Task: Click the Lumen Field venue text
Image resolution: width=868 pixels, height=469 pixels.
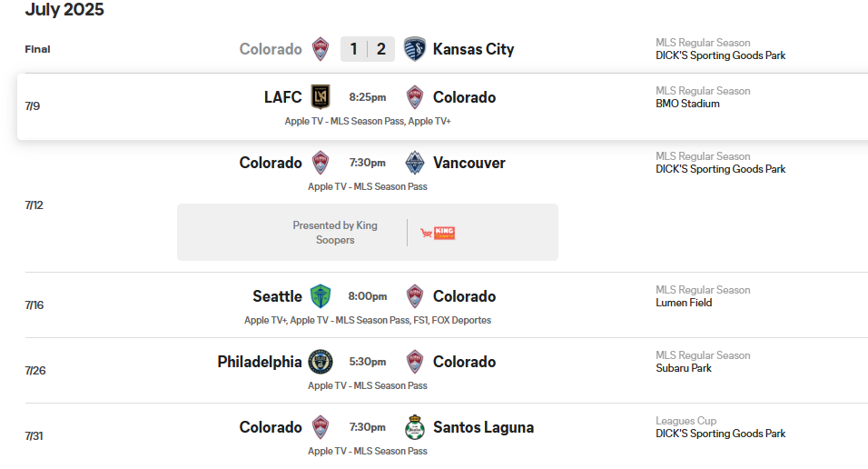Action: point(684,303)
